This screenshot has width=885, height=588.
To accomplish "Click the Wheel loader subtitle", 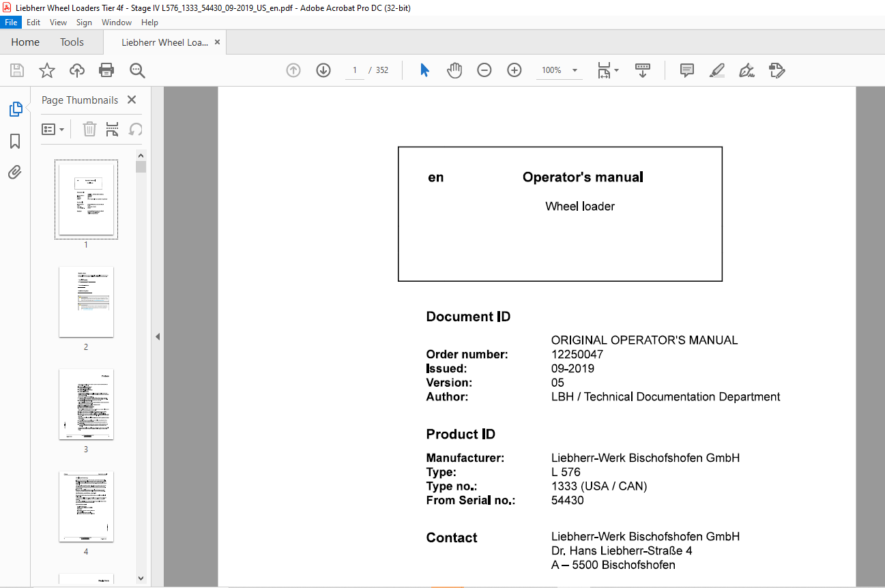I will (580, 206).
